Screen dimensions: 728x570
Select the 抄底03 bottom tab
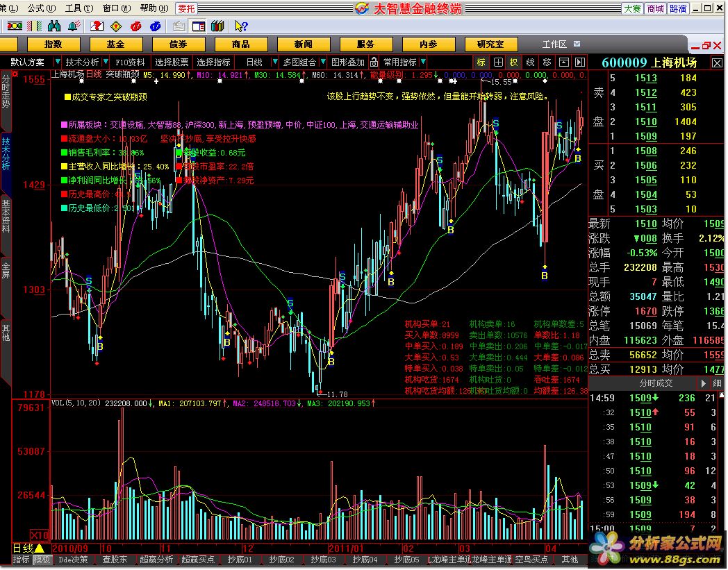point(323,560)
